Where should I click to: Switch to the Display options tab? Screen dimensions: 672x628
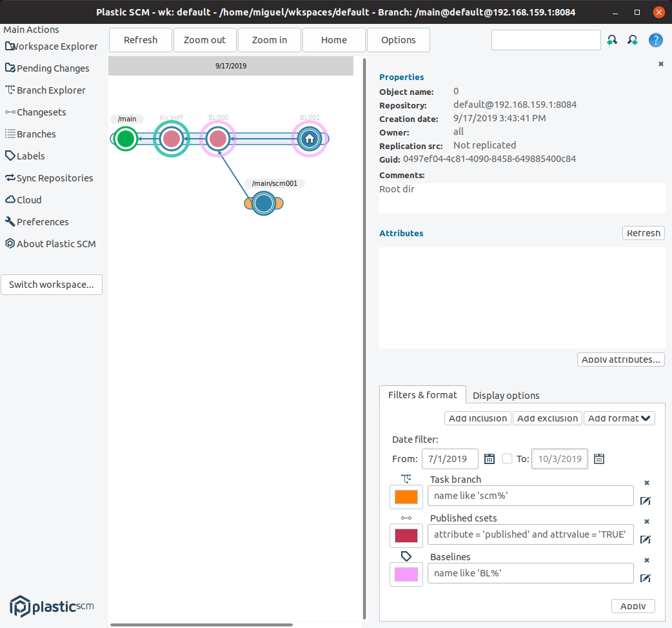click(x=506, y=395)
